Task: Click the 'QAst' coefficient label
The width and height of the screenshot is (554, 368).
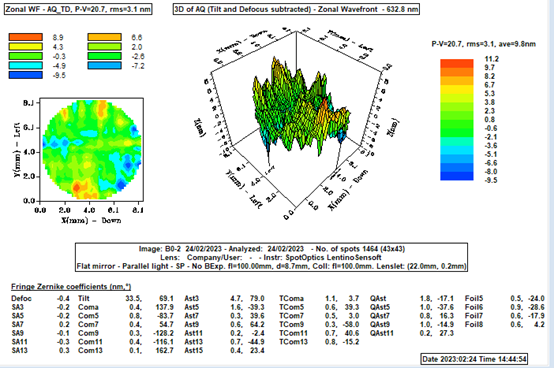Action: [378, 299]
